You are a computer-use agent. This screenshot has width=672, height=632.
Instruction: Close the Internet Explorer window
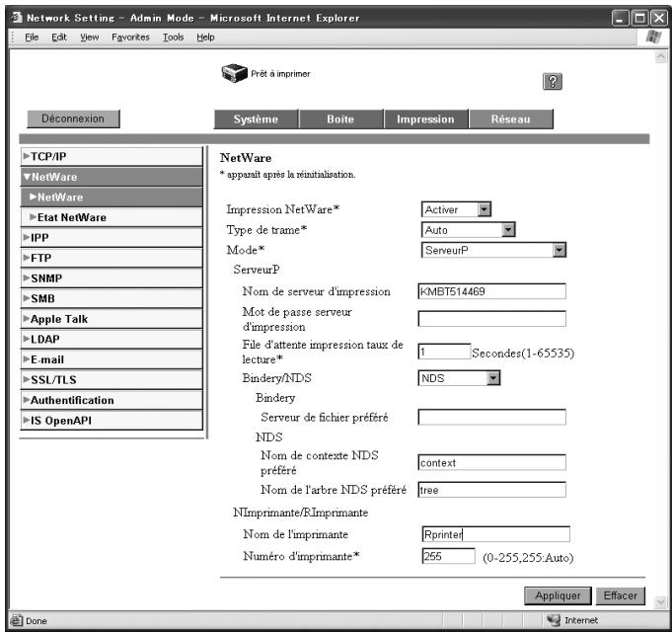click(659, 18)
